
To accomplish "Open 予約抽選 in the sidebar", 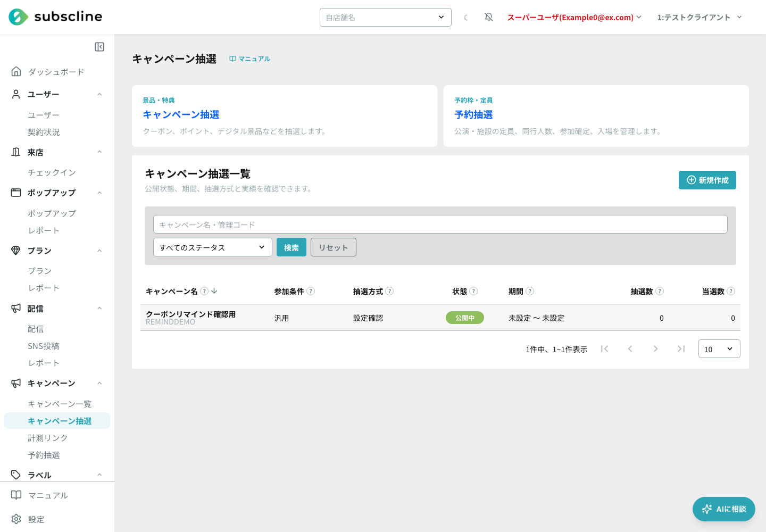I will click(x=44, y=455).
